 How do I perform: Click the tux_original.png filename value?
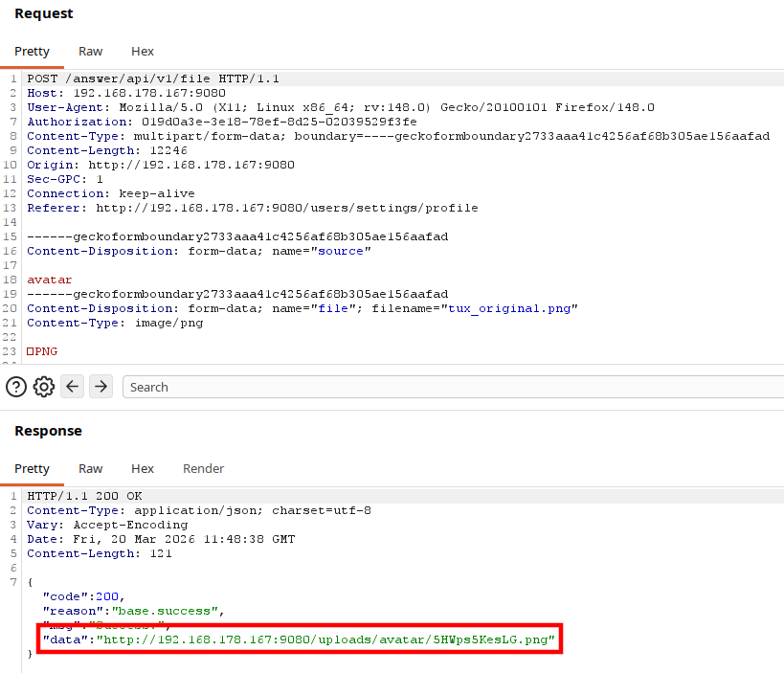(509, 308)
